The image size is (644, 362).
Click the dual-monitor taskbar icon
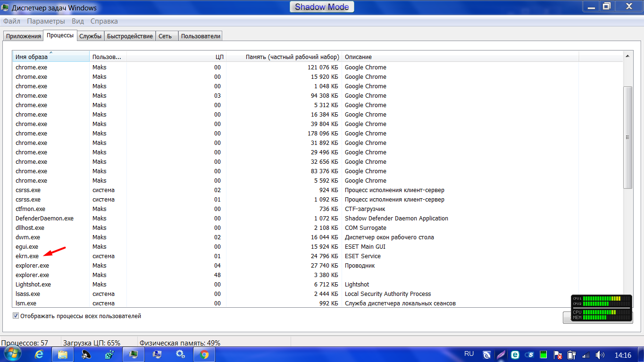point(157,354)
